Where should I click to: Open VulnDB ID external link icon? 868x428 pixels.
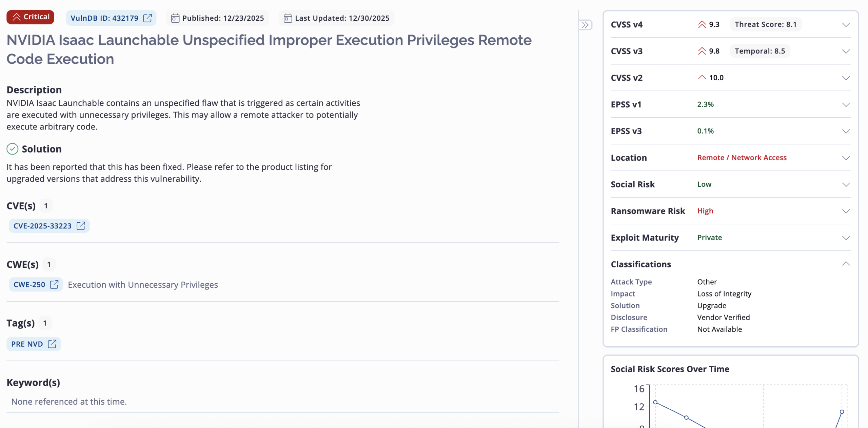(147, 18)
